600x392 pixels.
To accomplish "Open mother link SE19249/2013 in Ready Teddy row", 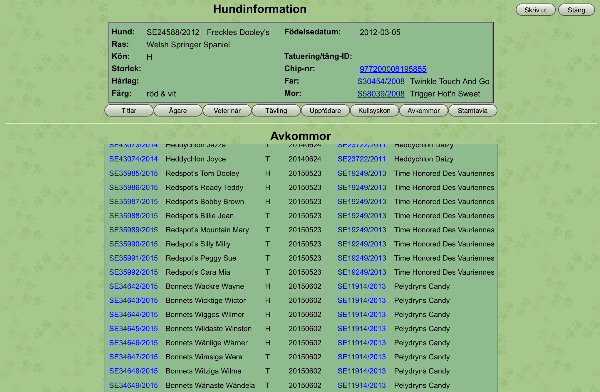I will [x=362, y=188].
